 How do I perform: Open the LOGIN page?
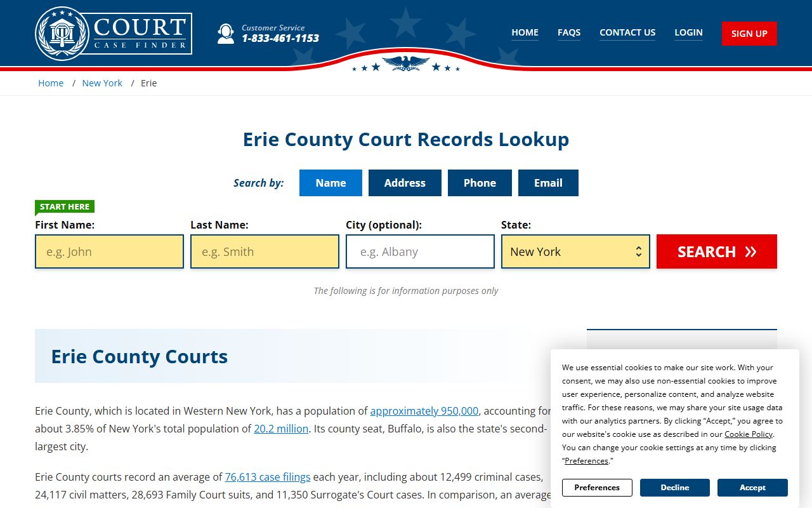[688, 32]
